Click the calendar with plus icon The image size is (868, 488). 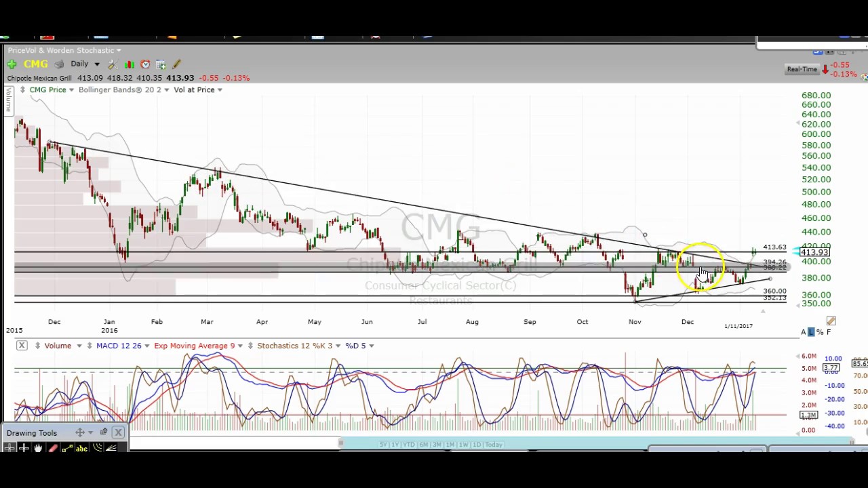161,64
